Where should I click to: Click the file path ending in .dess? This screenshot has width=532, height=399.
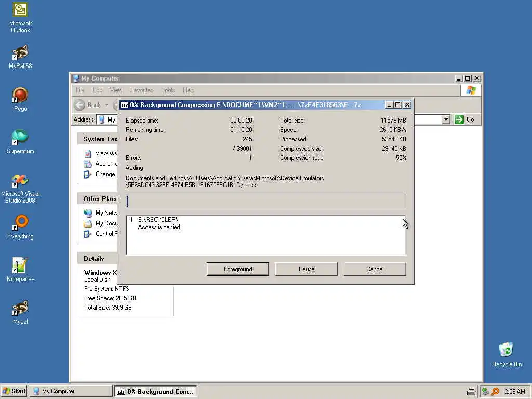224,181
